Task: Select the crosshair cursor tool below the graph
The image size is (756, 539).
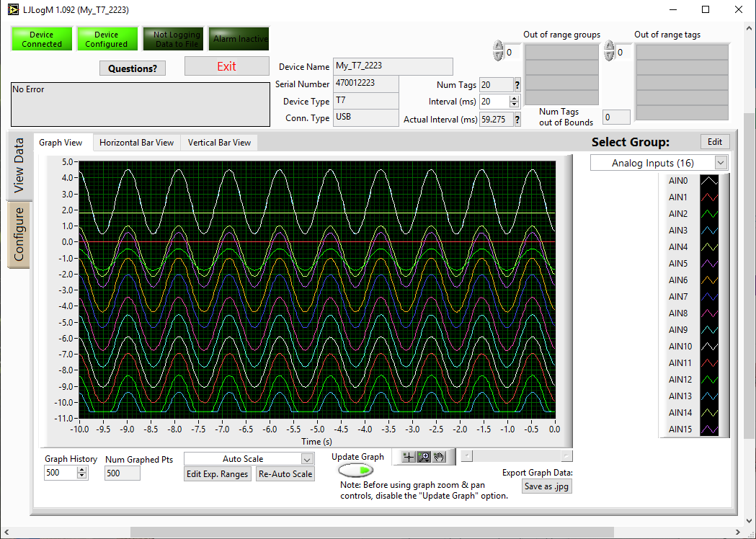Action: coord(408,456)
